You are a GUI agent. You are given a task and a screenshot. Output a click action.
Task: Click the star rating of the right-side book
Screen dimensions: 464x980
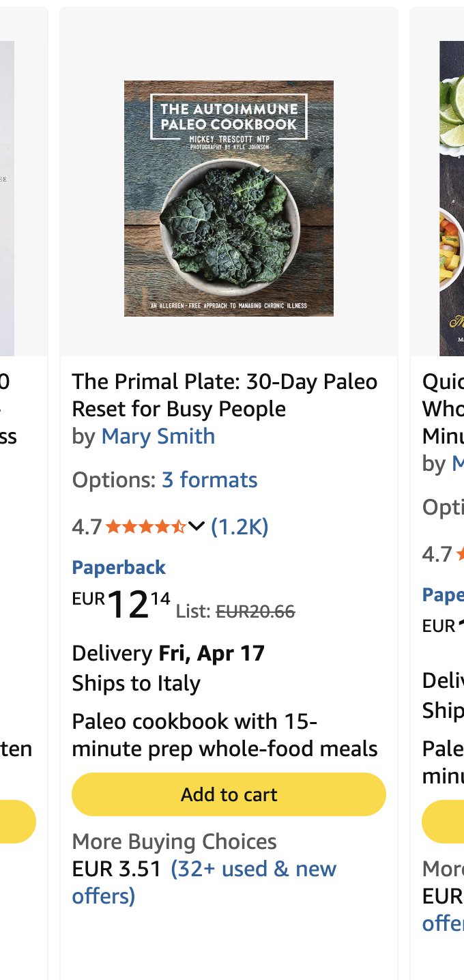pyautogui.click(x=461, y=555)
